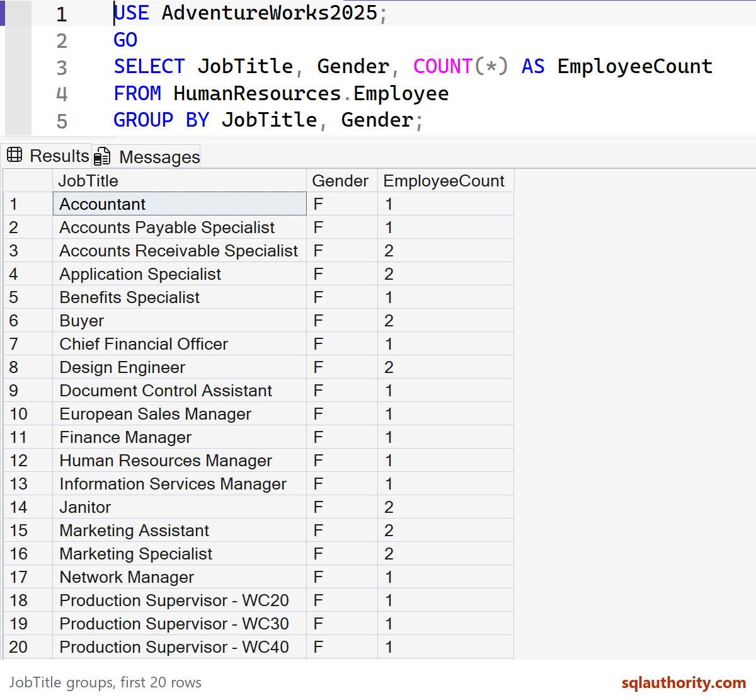This screenshot has width=756, height=700.
Task: Select the EmployeeCount column header
Action: point(446,181)
